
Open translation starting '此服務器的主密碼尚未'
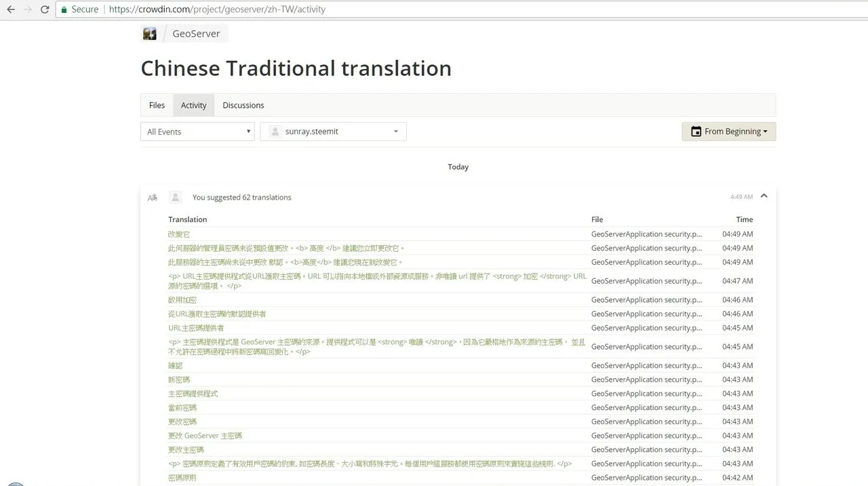point(285,262)
